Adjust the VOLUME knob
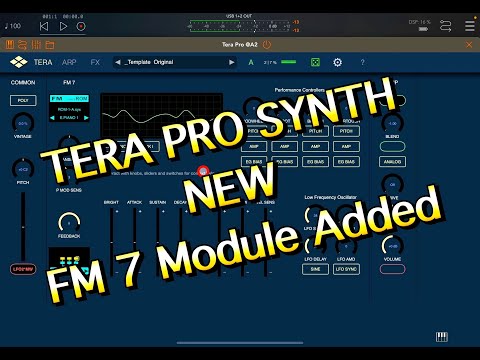 (392, 246)
